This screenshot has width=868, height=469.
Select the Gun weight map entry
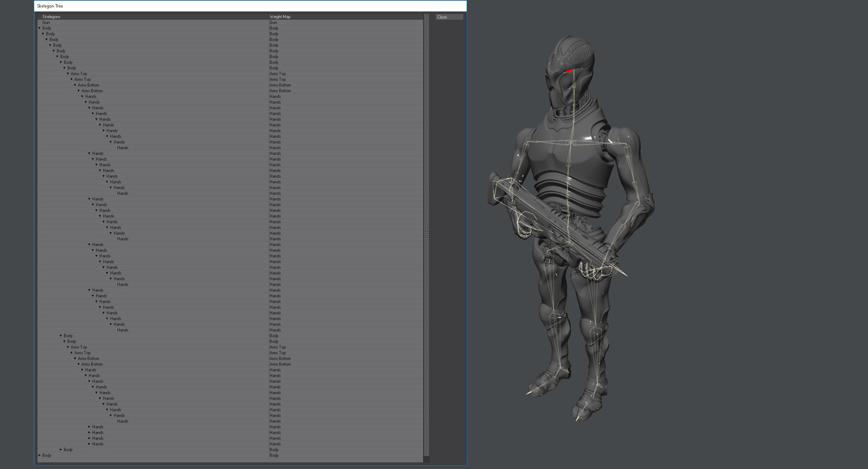273,22
